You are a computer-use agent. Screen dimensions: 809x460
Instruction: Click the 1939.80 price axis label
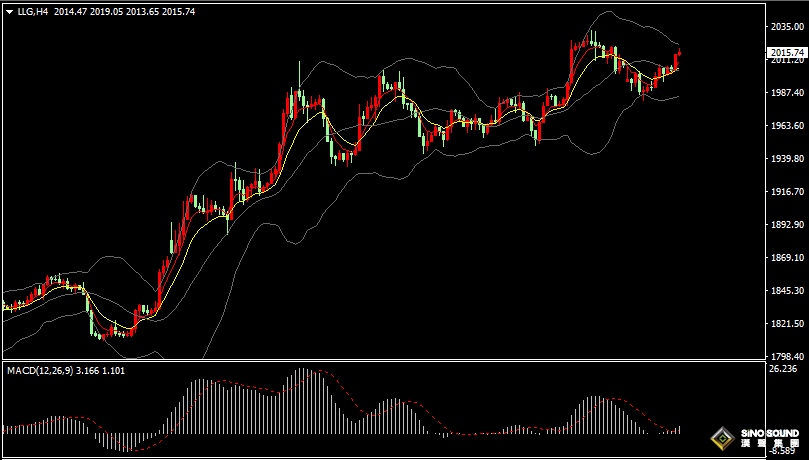785,159
